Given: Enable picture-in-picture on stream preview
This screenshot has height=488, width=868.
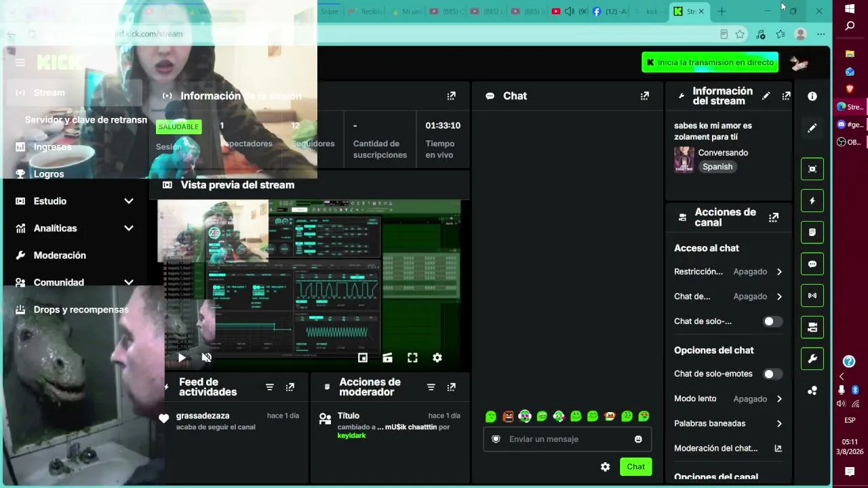Looking at the screenshot, I should 363,358.
